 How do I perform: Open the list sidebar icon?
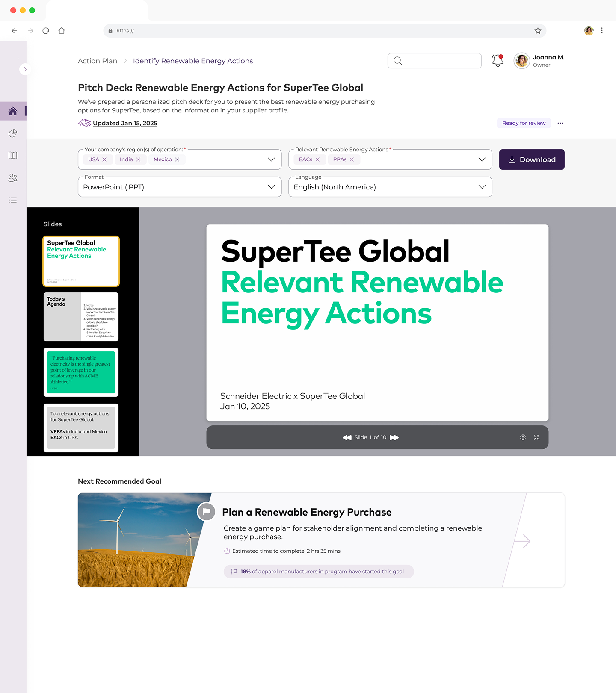[x=13, y=200]
